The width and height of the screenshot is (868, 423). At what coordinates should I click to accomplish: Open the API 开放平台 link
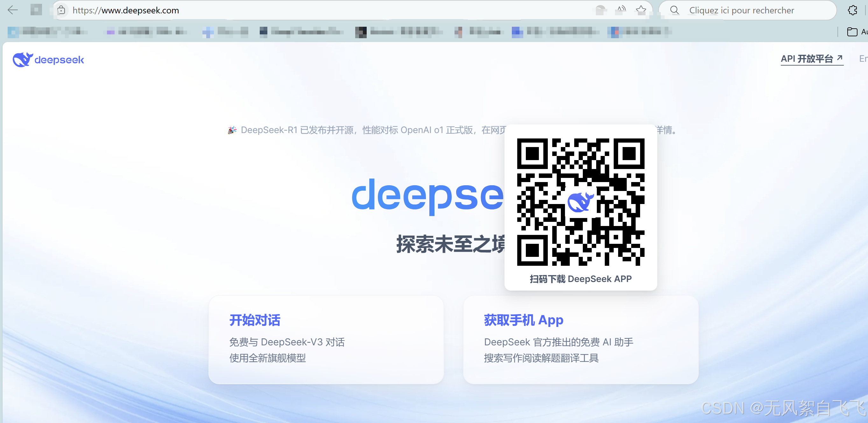811,59
